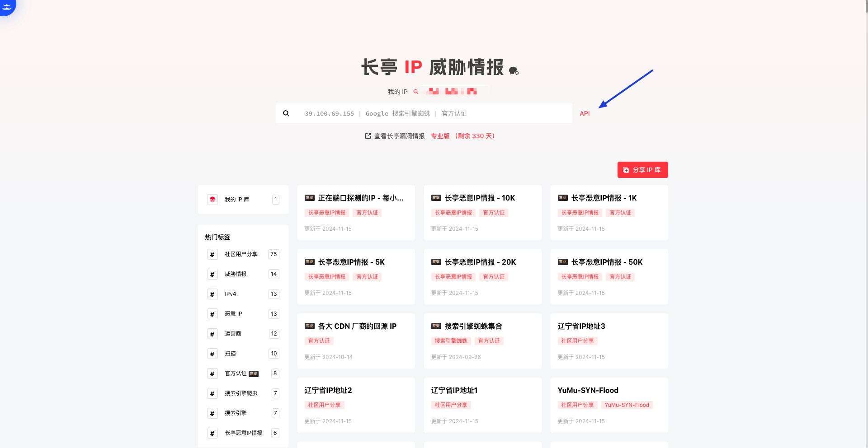The height and width of the screenshot is (448, 868).
Task: Click the 专业版 remaining days link
Action: 463,136
